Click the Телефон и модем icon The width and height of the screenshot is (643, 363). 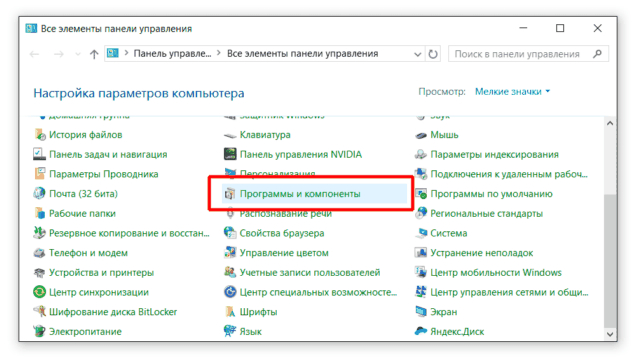pos(39,253)
